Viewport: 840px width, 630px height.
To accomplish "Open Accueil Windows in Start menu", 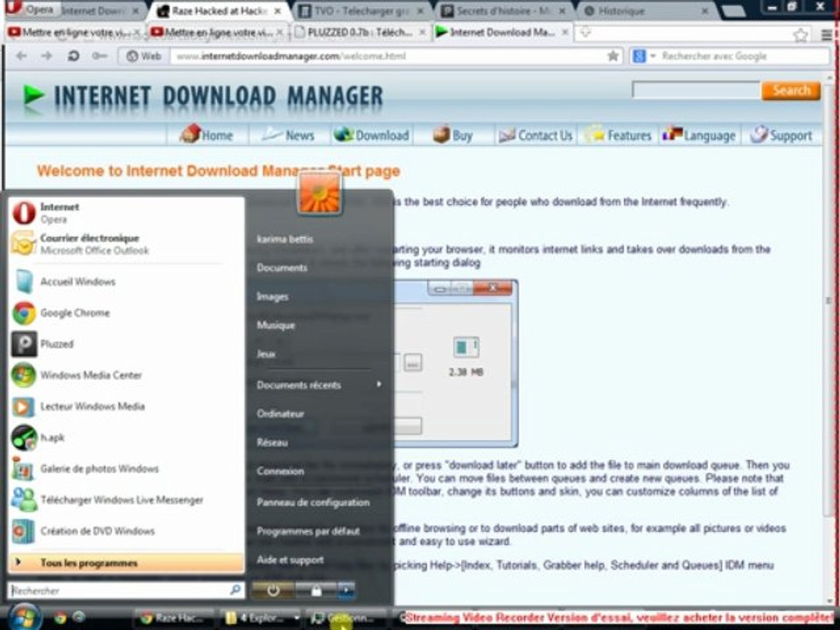I will pos(126,281).
